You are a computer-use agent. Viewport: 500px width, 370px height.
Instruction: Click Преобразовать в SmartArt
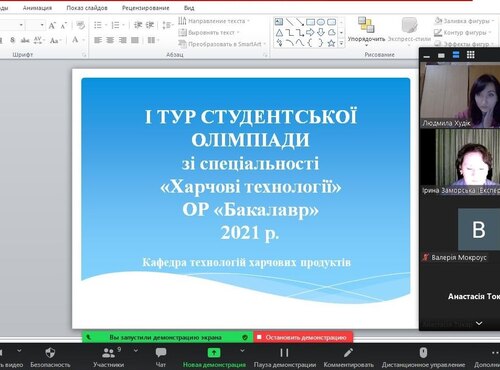tap(222, 44)
